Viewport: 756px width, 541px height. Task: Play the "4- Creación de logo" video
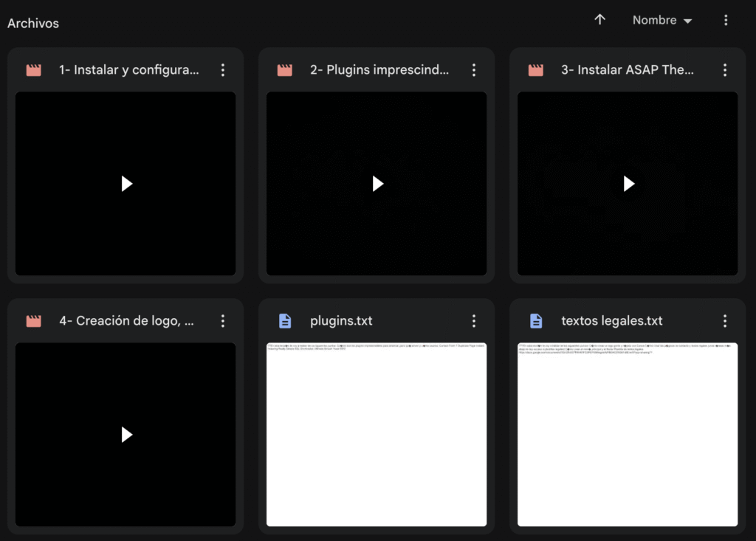click(126, 435)
